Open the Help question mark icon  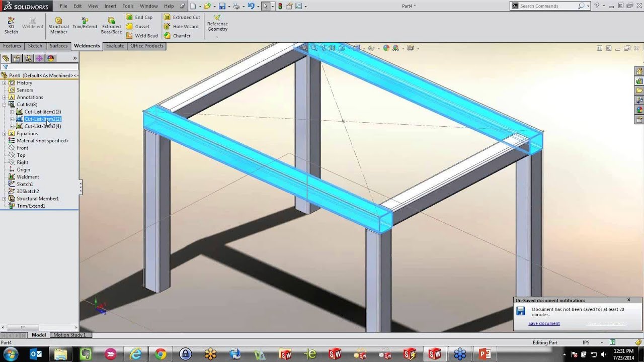[597, 6]
